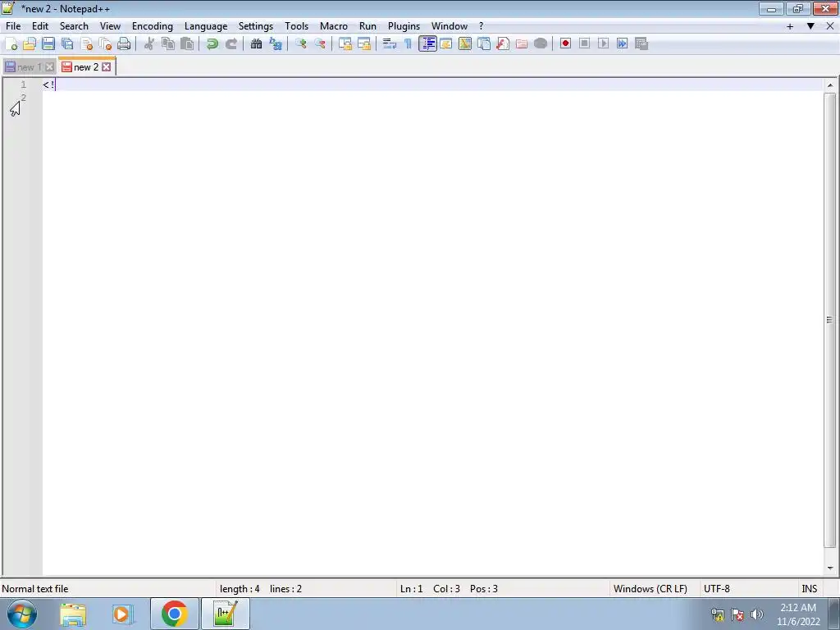This screenshot has height=630, width=840.
Task: Run macro multiple times icon
Action: (x=622, y=44)
